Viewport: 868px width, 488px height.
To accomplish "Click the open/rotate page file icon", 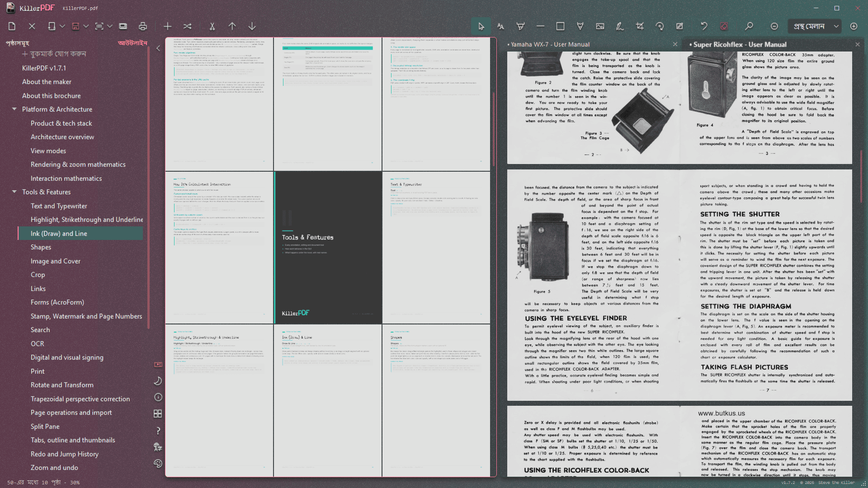I will click(x=52, y=26).
